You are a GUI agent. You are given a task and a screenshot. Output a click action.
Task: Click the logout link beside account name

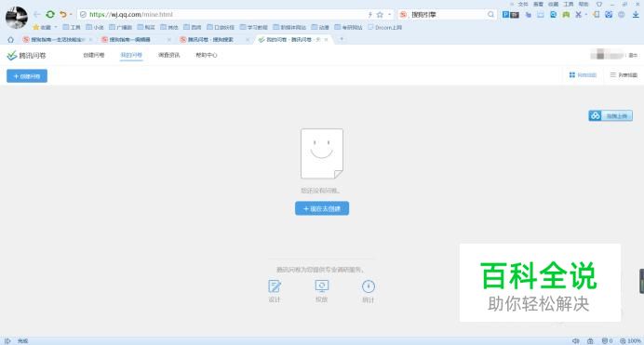click(633, 55)
